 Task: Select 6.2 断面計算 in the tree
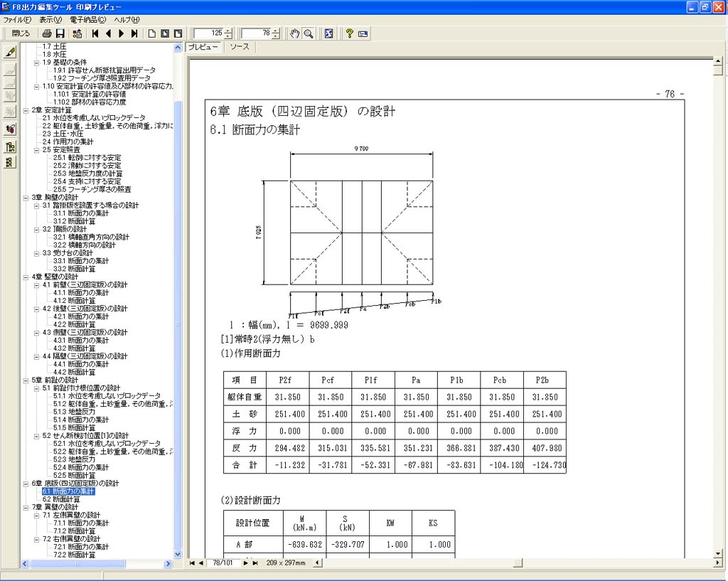click(x=61, y=499)
